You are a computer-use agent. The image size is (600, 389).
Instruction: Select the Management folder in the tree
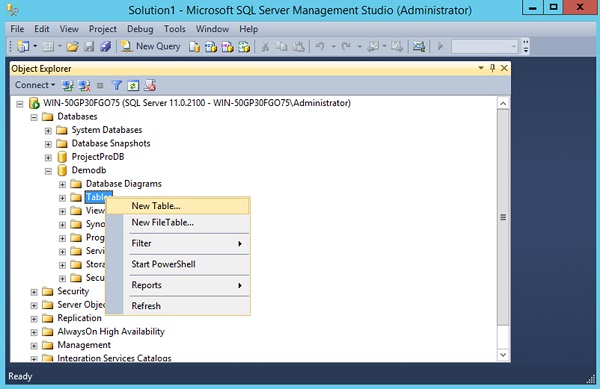point(84,345)
